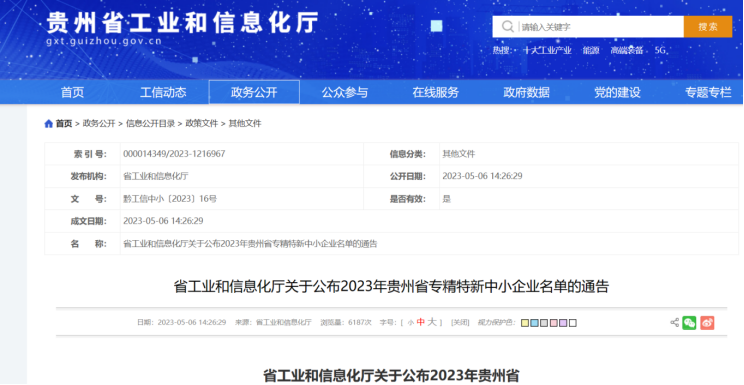Share via the WeChat icon

click(689, 323)
